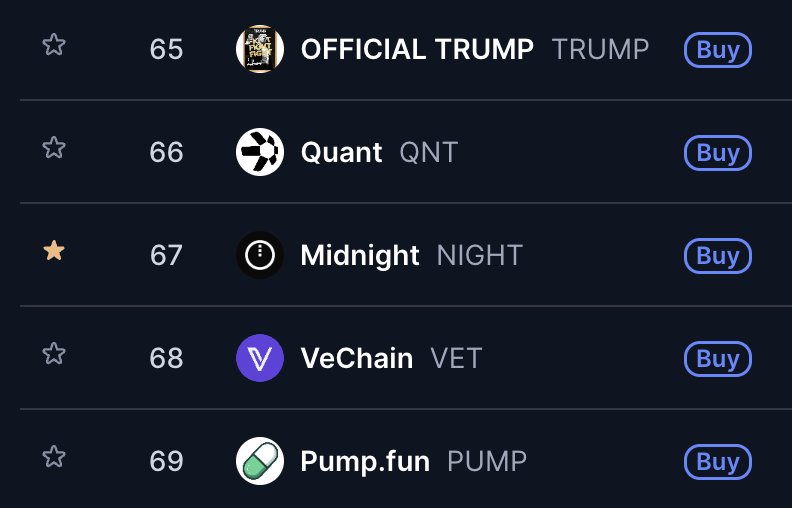Open the VeChain name link
The height and width of the screenshot is (508, 792).
tap(357, 358)
